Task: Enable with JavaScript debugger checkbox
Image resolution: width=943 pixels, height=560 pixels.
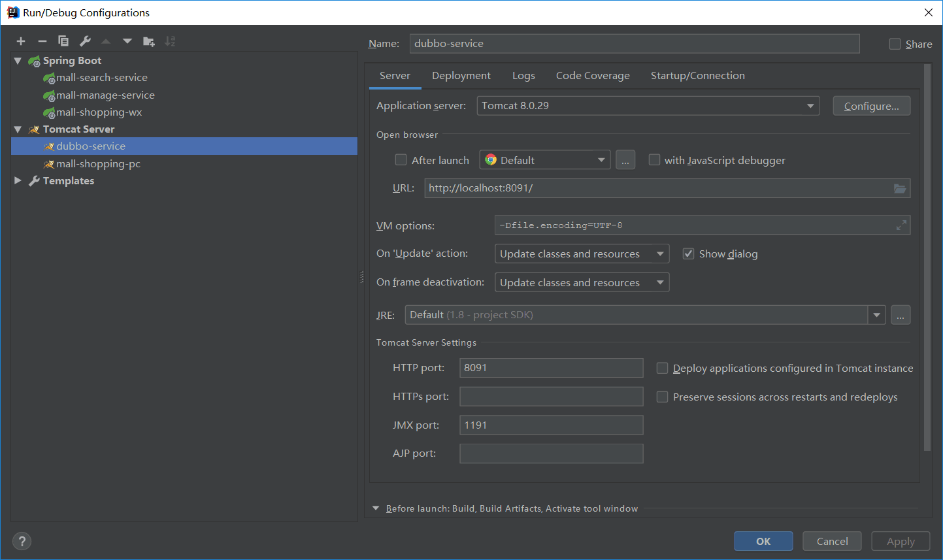Action: coord(654,160)
